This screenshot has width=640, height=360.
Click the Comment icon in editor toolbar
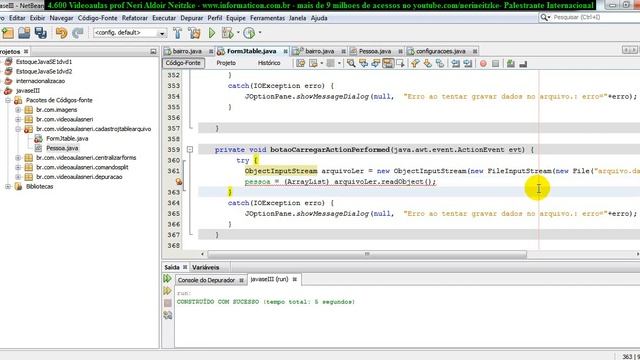pos(511,63)
